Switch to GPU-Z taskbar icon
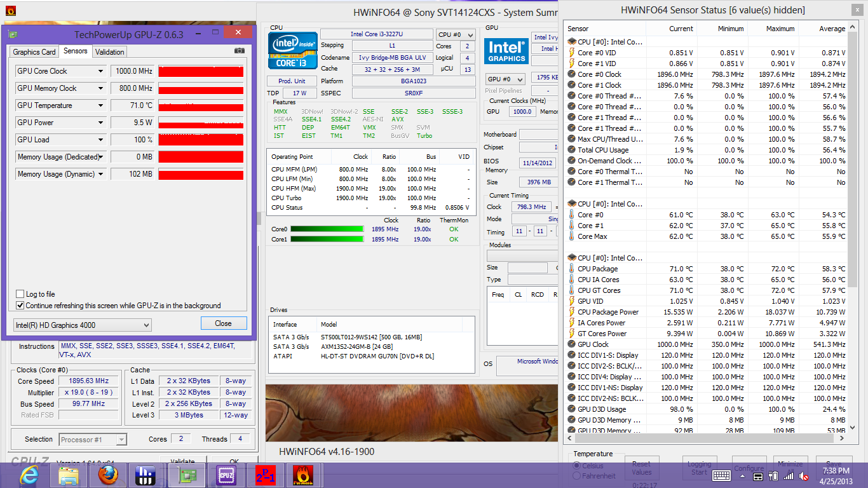 (x=187, y=475)
